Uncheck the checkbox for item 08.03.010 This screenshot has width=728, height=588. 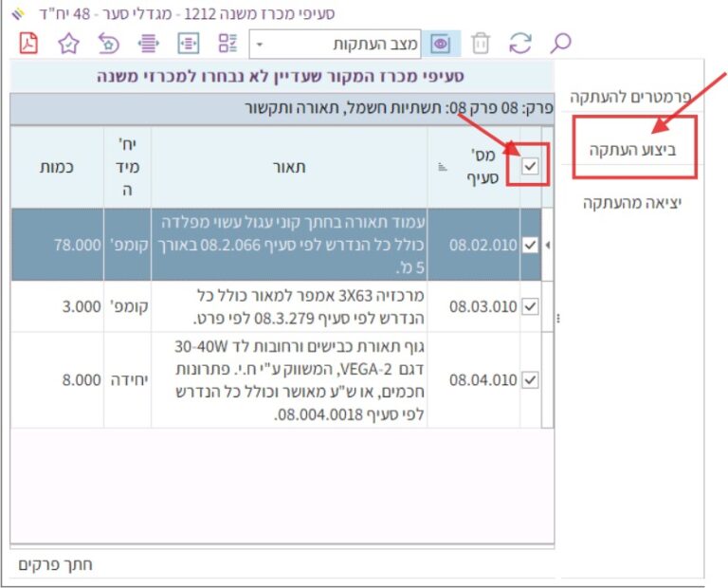[x=530, y=306]
